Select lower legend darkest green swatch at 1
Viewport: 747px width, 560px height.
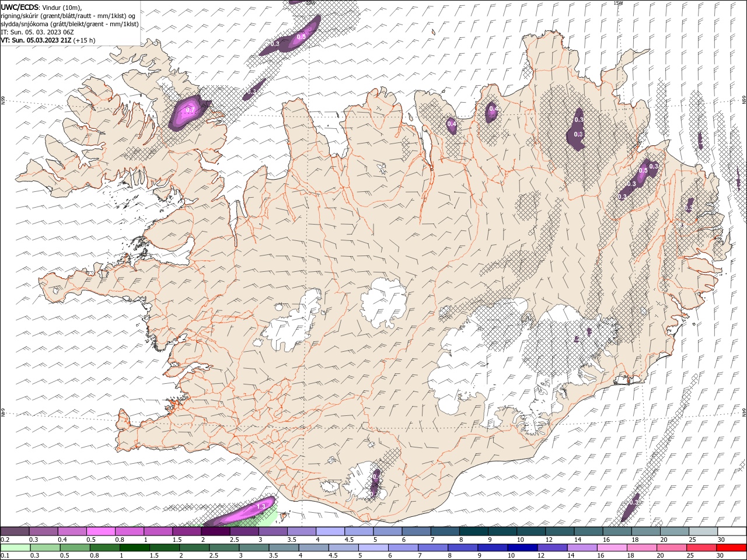[135, 548]
